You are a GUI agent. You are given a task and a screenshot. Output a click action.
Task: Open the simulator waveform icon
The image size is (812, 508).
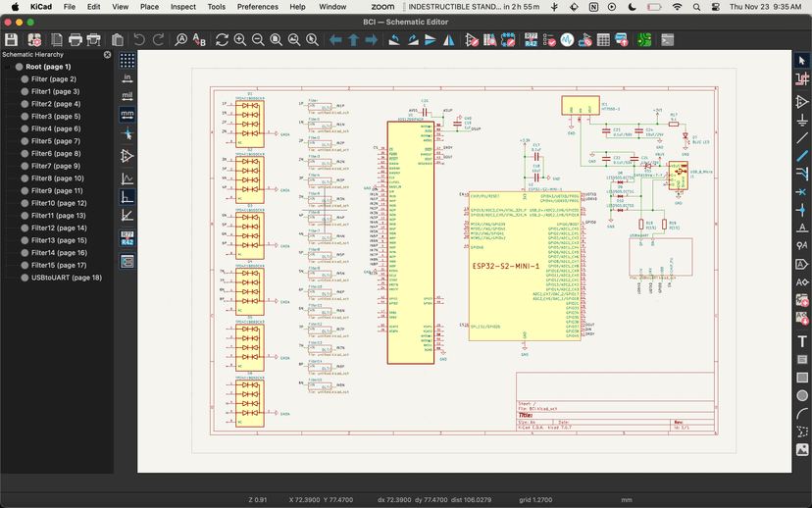click(567, 40)
